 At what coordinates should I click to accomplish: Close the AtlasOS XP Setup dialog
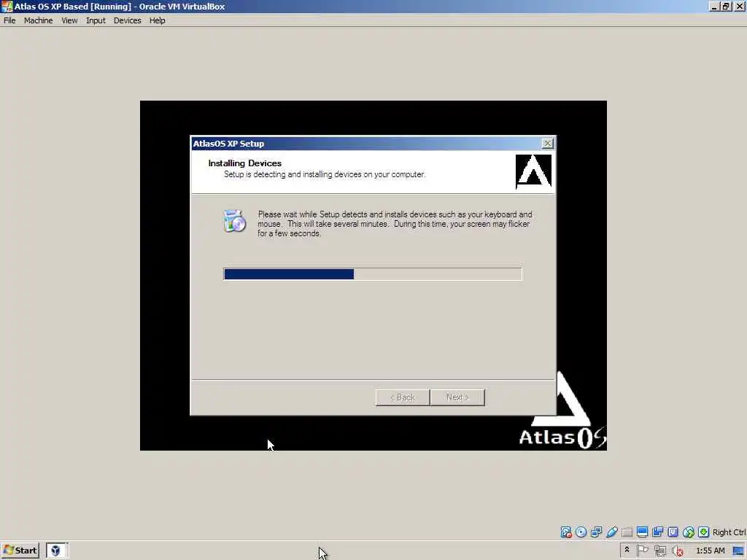click(547, 144)
